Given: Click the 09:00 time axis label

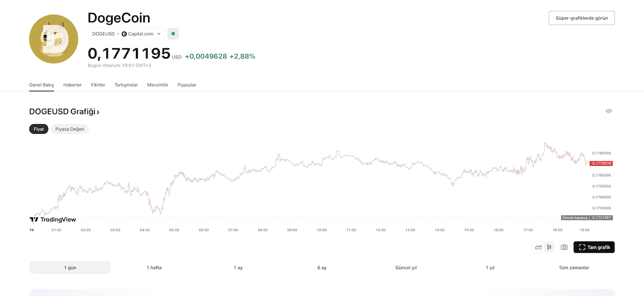Looking at the screenshot, I should [x=292, y=230].
